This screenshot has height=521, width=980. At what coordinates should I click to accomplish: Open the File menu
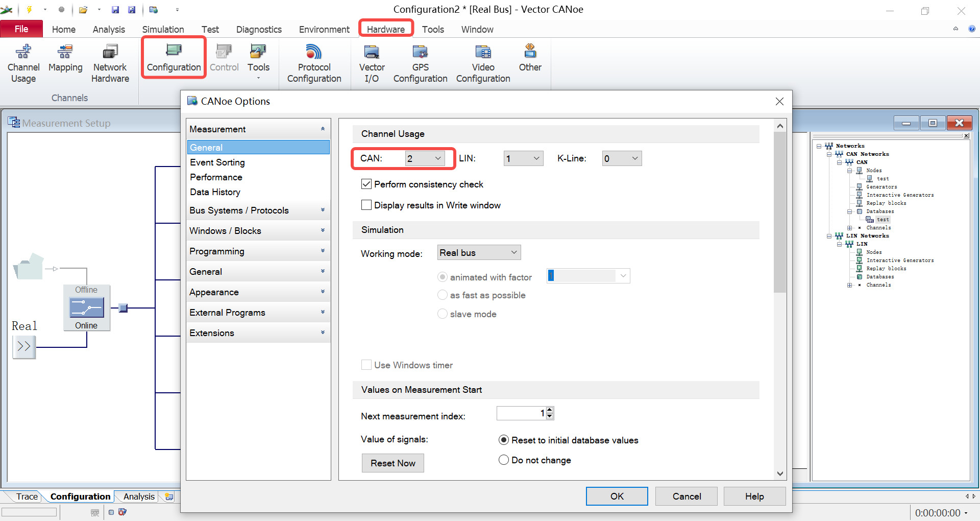tap(21, 29)
